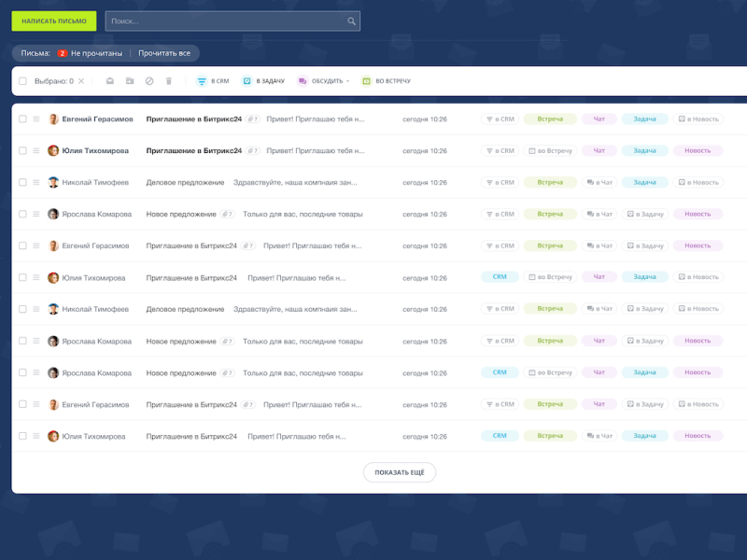Clear selection with X next to Выбрано: 0
Image resolution: width=747 pixels, height=560 pixels.
click(x=81, y=81)
